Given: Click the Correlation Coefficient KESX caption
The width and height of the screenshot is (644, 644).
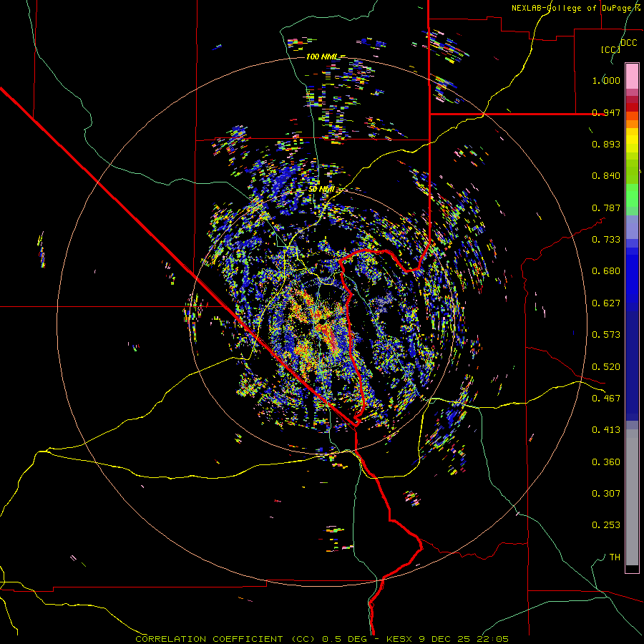Looking at the screenshot, I should point(322,639).
